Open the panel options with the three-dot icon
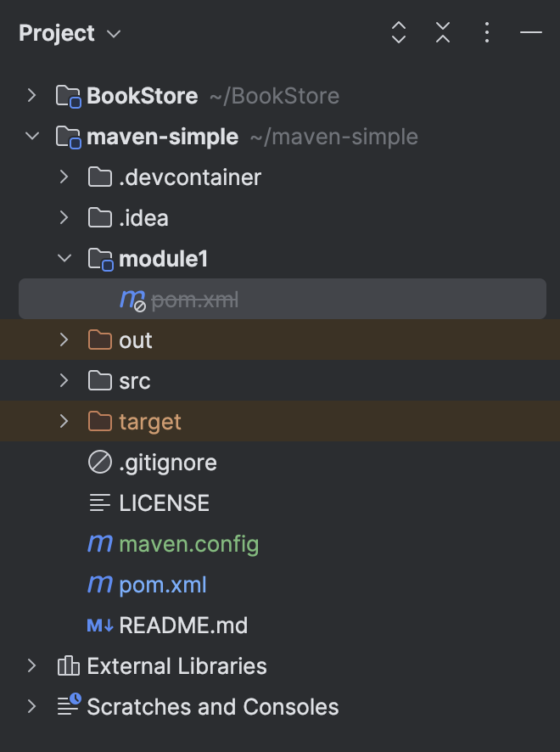 point(486,32)
